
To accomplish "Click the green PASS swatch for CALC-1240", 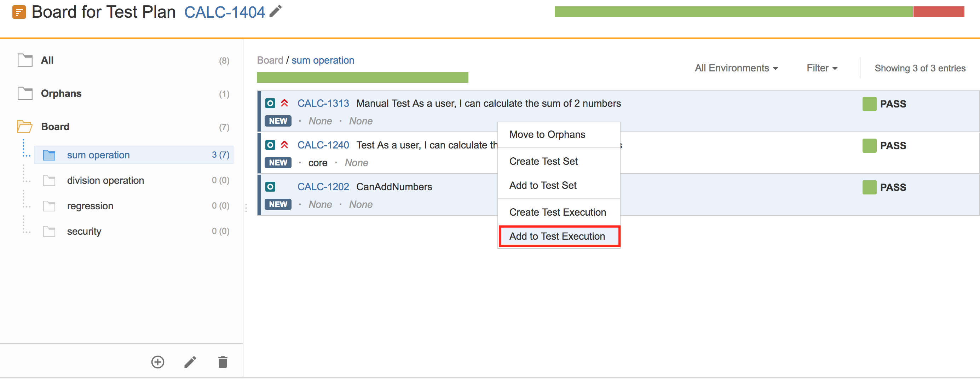I will [x=869, y=146].
